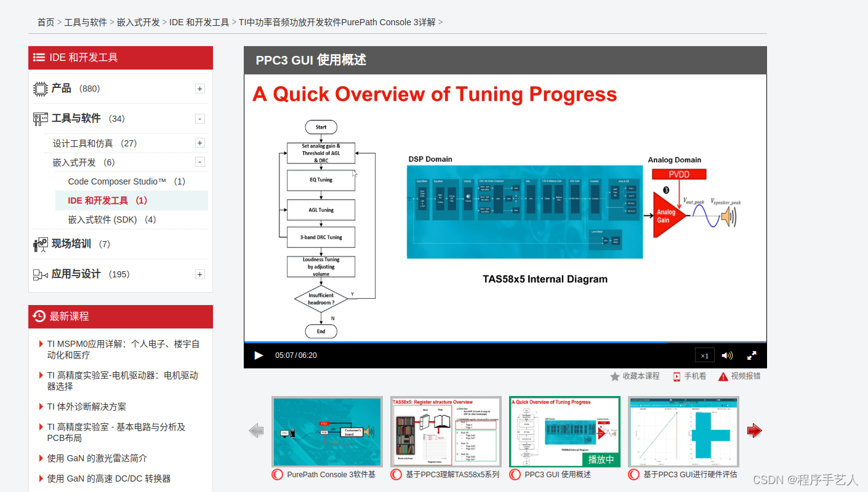Open 基于PPC3理解TAS58x5系列 thumbnail
The image size is (868, 492).
point(446,432)
